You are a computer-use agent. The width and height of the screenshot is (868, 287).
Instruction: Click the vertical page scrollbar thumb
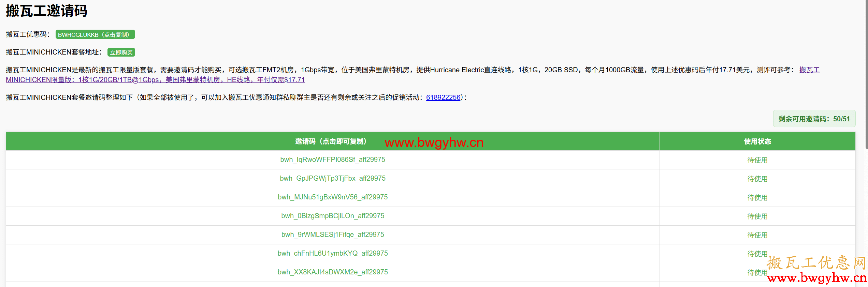coord(867,74)
